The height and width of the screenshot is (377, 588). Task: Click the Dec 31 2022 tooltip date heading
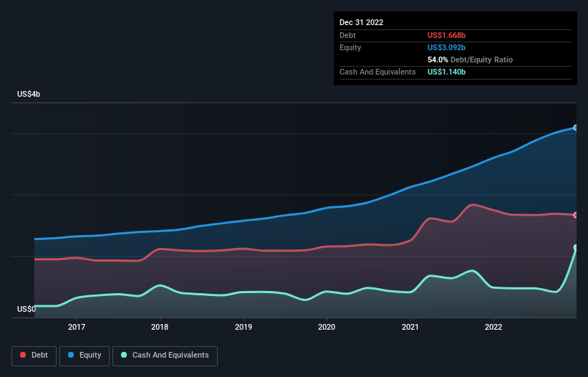point(362,22)
